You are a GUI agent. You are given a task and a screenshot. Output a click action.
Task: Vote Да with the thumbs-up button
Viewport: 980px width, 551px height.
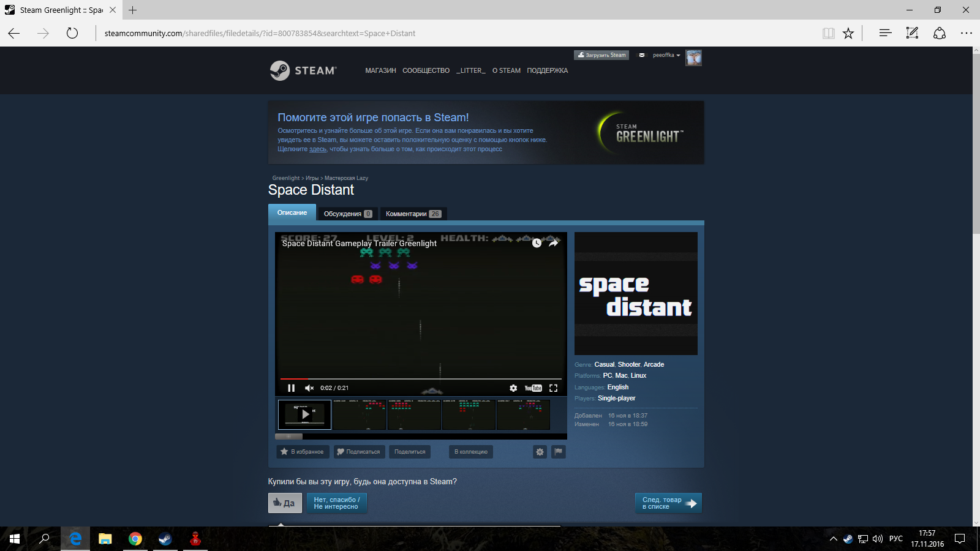coord(285,503)
